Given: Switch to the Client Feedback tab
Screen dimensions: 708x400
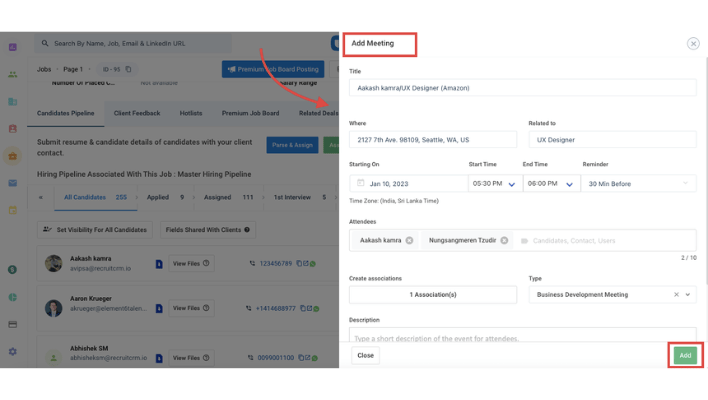Looking at the screenshot, I should click(x=137, y=113).
